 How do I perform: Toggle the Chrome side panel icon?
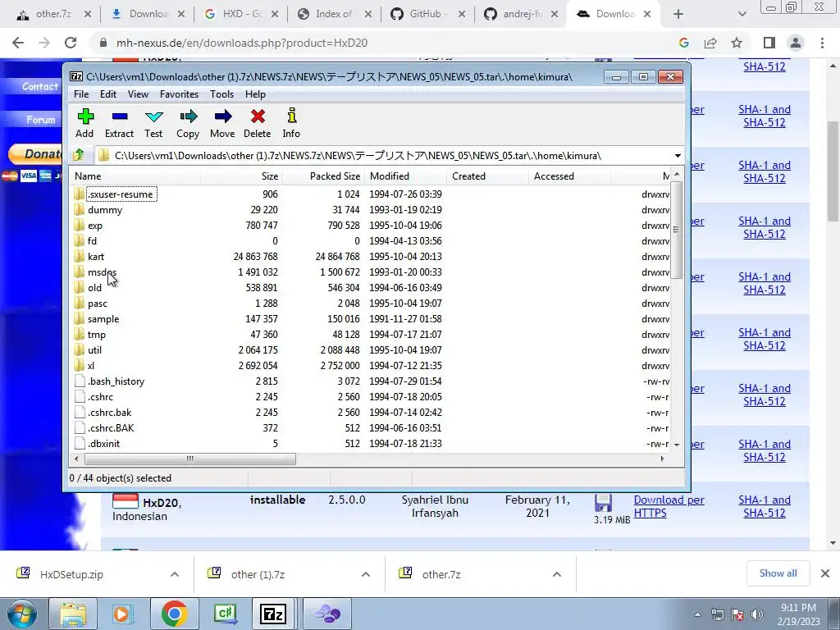point(769,43)
